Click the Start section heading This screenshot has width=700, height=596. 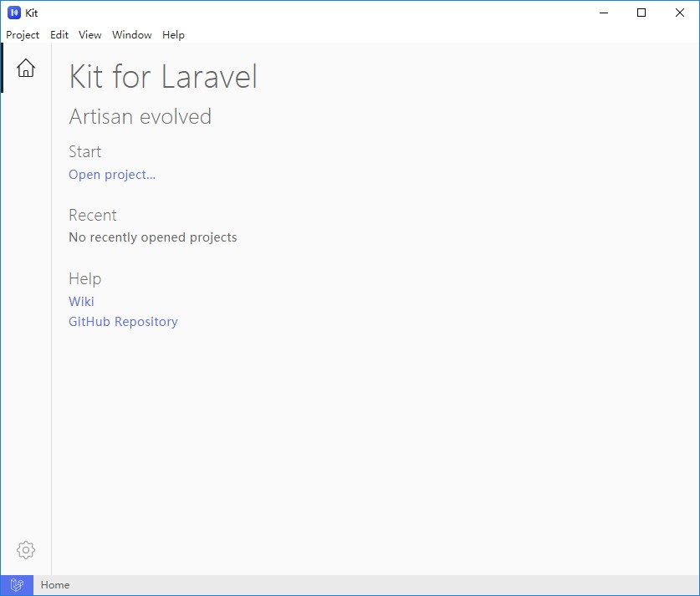coord(84,151)
